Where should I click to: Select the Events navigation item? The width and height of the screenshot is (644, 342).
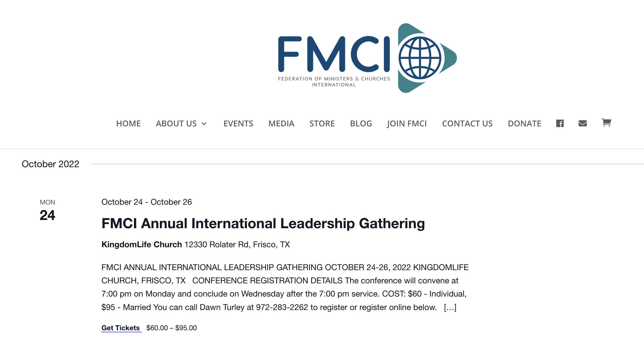pos(238,123)
